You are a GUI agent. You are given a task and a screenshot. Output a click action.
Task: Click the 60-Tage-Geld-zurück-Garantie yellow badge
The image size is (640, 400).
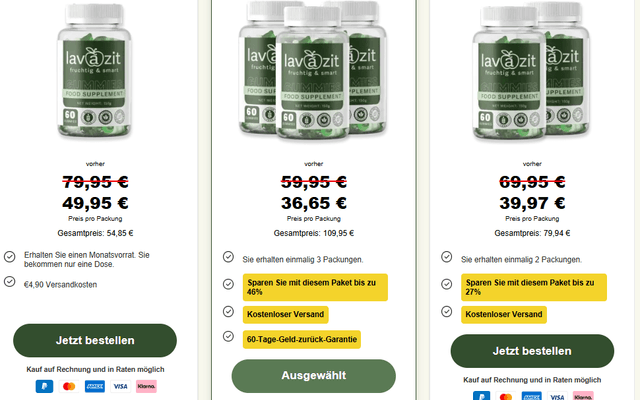(302, 340)
